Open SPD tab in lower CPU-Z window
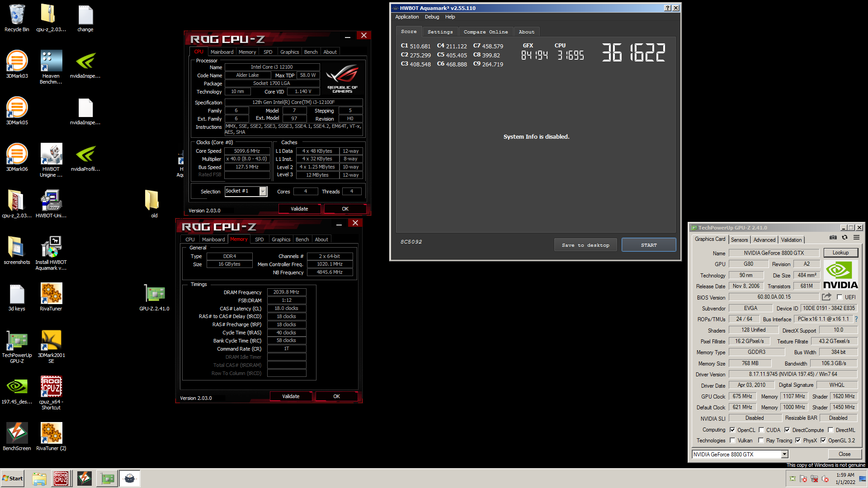This screenshot has height=488, width=868. [x=259, y=239]
